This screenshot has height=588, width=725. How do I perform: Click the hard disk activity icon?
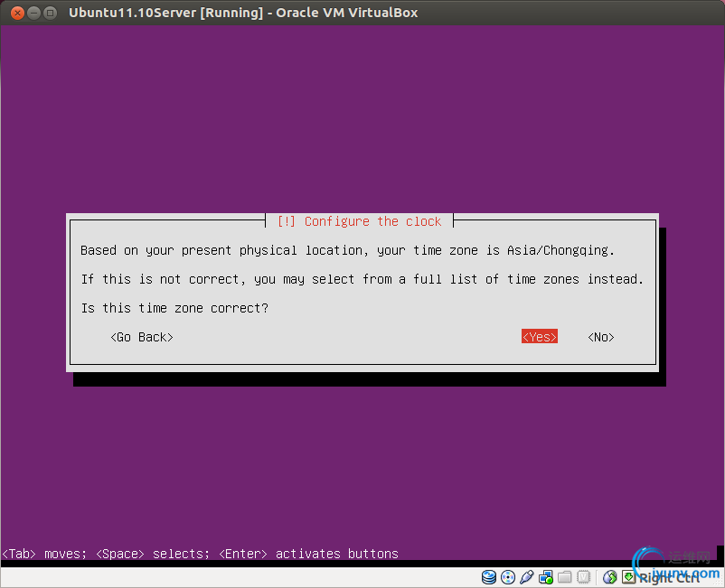(x=489, y=577)
